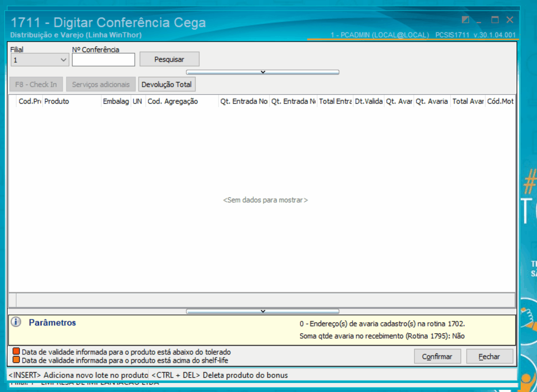Click the '1 - PCADMIN (LOCAL@LOCAL)' user text
This screenshot has width=537, height=392.
click(x=380, y=35)
